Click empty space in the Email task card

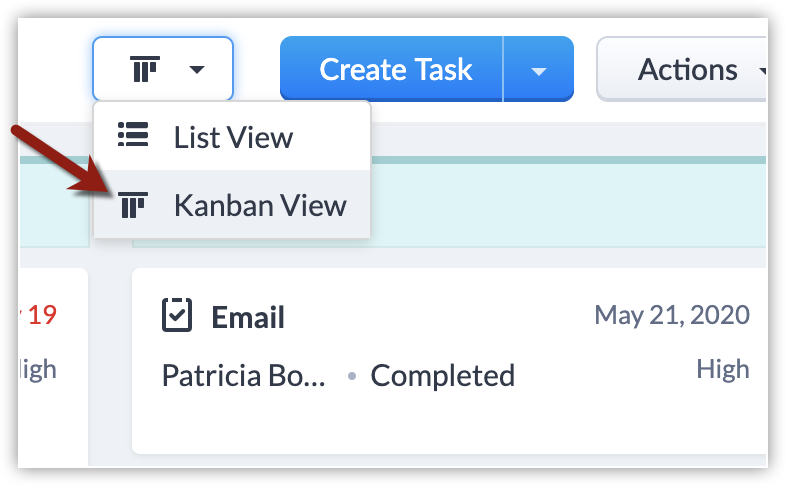coord(450,425)
